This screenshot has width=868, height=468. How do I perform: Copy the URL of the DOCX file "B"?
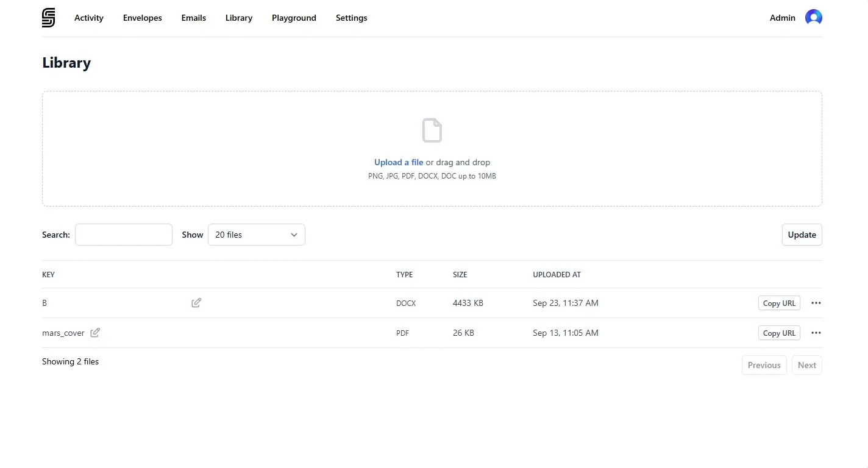coord(779,303)
